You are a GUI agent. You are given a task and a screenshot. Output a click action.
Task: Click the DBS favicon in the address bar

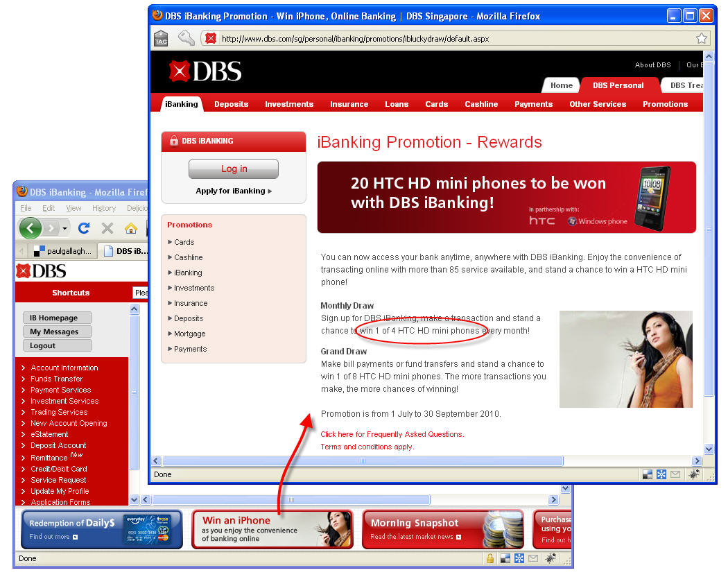[x=211, y=38]
